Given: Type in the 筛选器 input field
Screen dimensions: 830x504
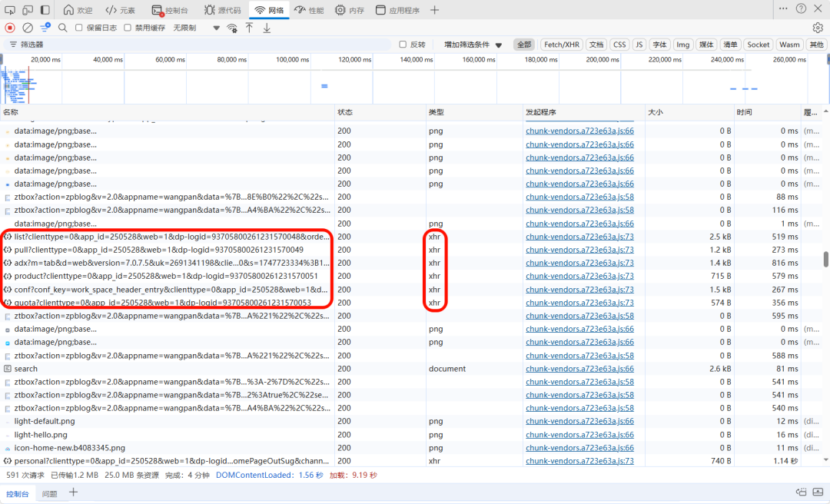Looking at the screenshot, I should click(x=115, y=44).
